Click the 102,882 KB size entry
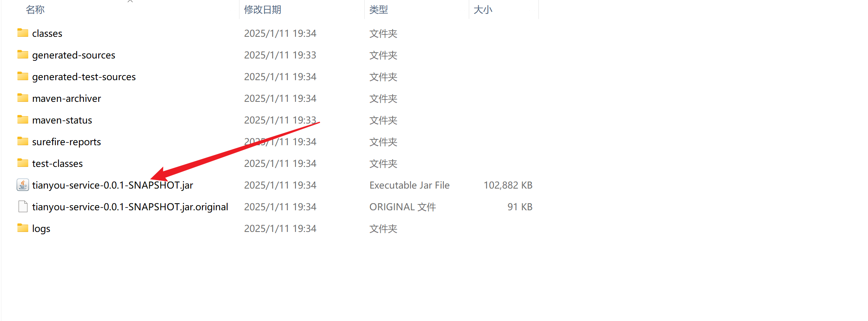The width and height of the screenshot is (868, 321). point(508,185)
